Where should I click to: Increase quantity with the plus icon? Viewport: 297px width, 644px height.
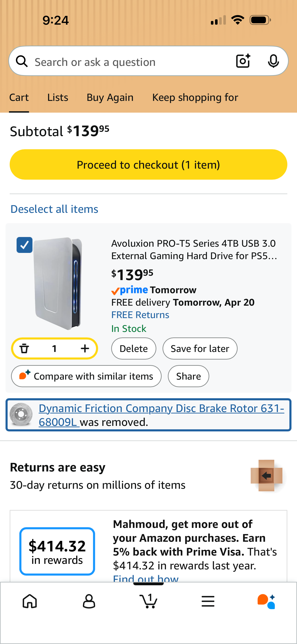85,348
